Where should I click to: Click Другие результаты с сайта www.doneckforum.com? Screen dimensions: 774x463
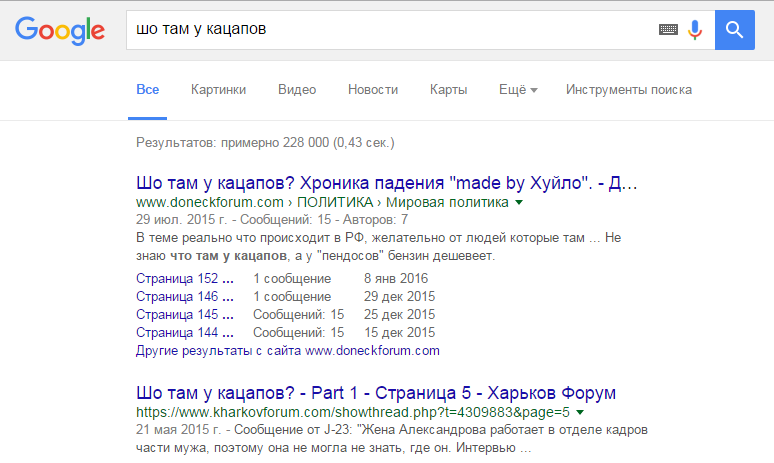point(288,351)
